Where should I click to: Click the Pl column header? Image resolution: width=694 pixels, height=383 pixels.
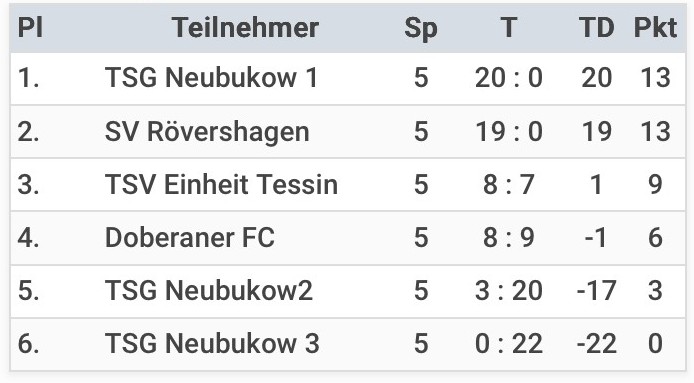click(x=30, y=27)
